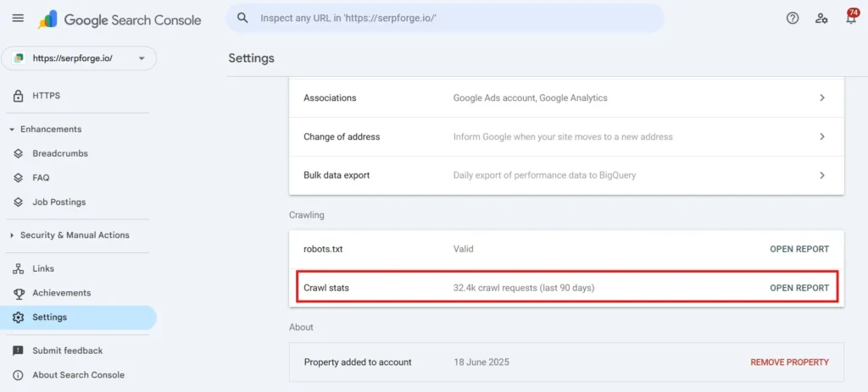
Task: Select Settings in the sidebar
Action: click(x=79, y=317)
